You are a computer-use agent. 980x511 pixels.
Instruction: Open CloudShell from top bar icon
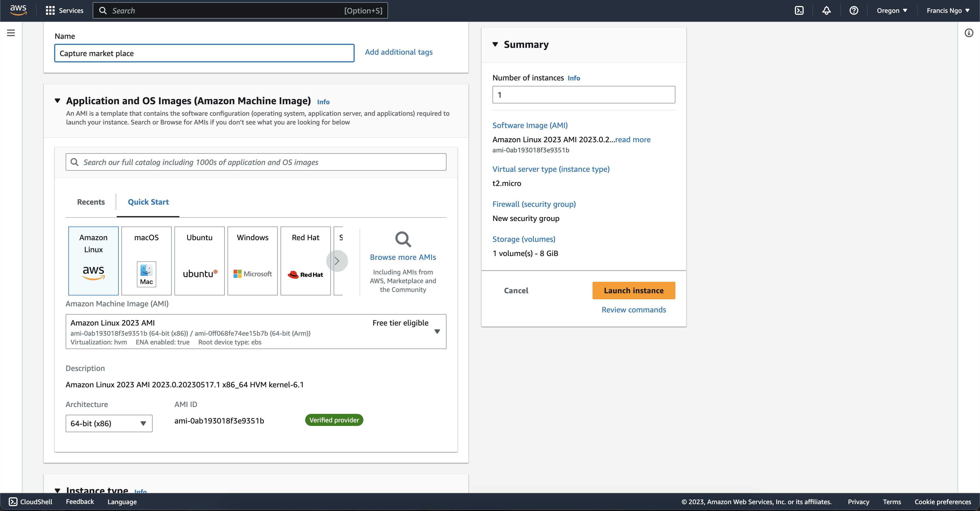pos(799,11)
